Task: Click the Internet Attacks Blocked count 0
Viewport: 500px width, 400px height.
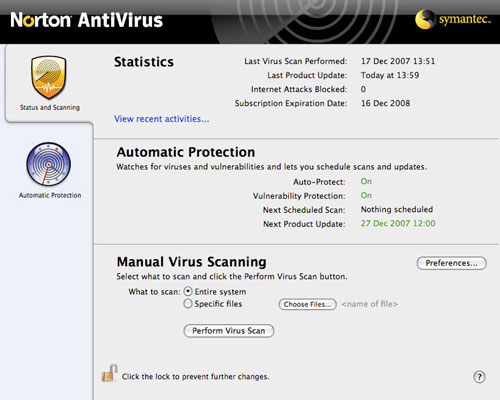Action: pyautogui.click(x=363, y=89)
